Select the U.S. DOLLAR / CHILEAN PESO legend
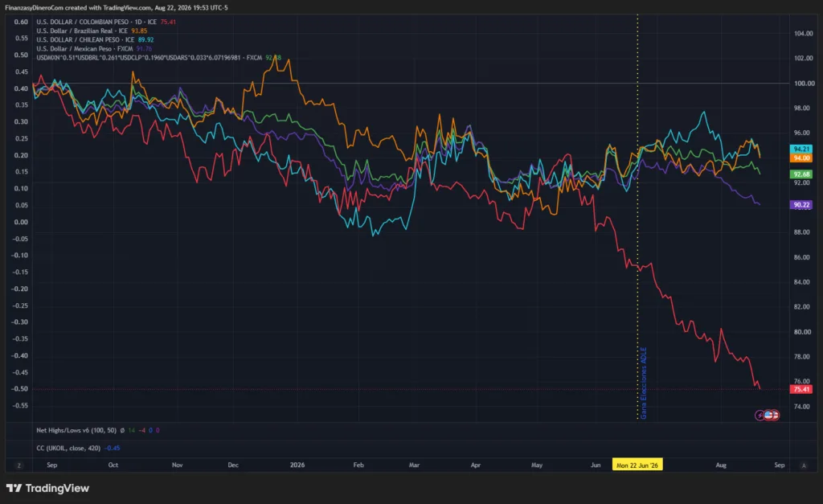This screenshot has width=823, height=504. pyautogui.click(x=85, y=40)
